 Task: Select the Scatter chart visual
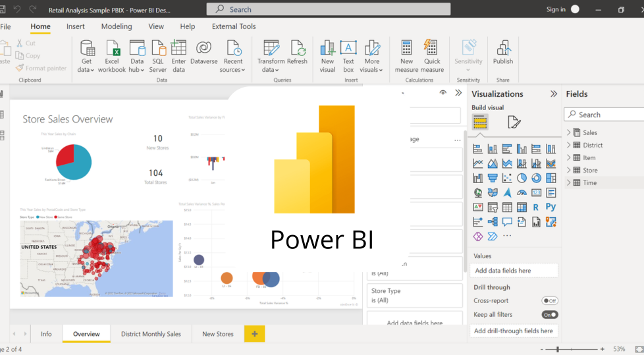click(x=507, y=178)
